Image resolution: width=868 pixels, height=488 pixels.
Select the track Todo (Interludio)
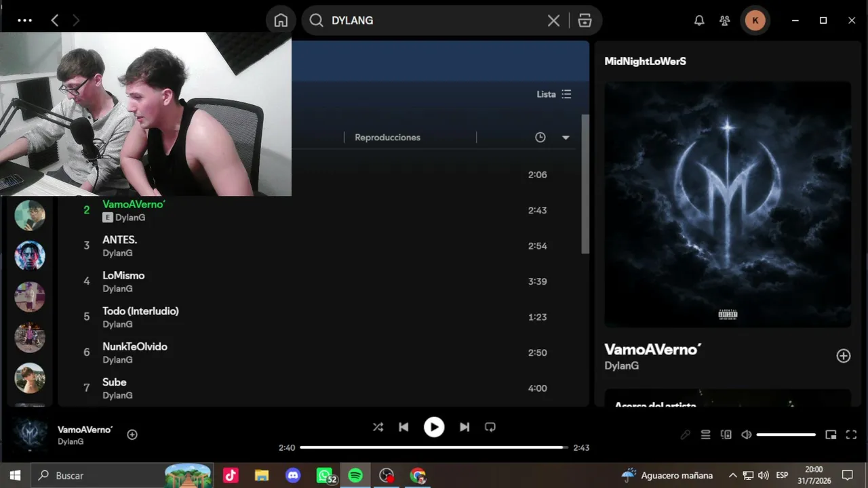tap(140, 311)
